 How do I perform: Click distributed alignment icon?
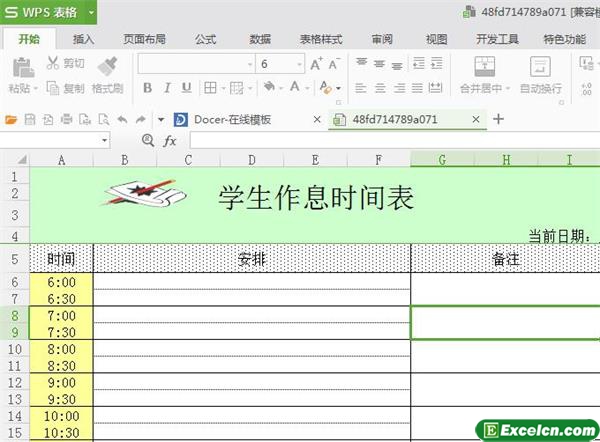click(x=435, y=88)
